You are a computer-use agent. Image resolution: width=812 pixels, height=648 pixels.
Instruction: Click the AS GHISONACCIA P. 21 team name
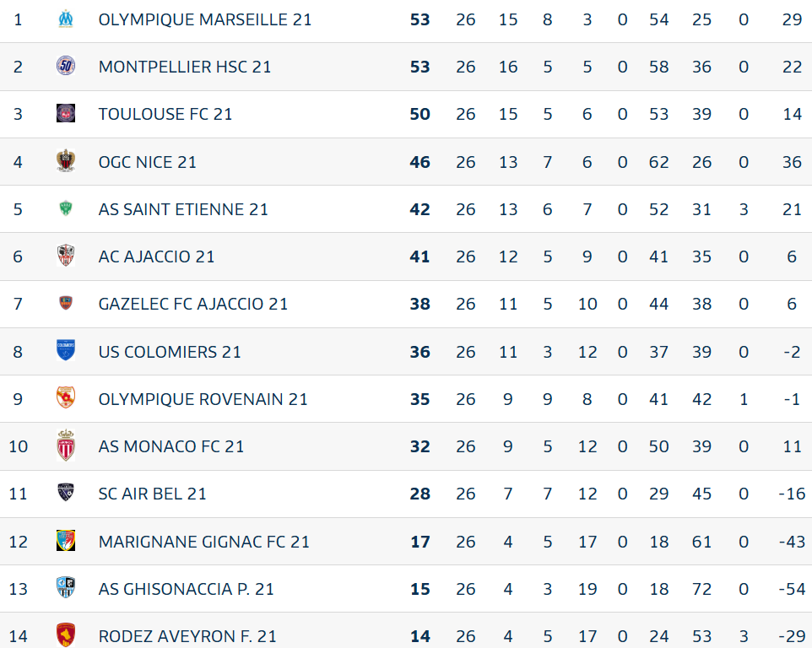(186, 589)
